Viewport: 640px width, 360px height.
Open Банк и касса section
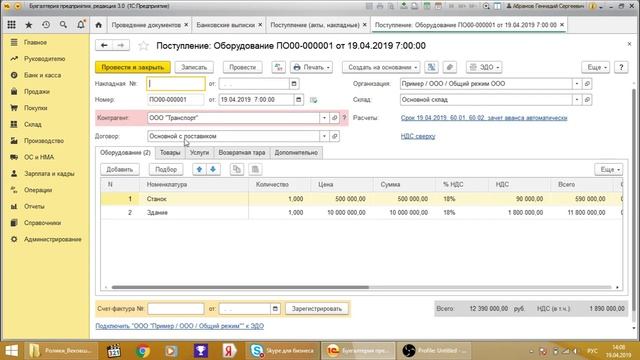click(42, 75)
